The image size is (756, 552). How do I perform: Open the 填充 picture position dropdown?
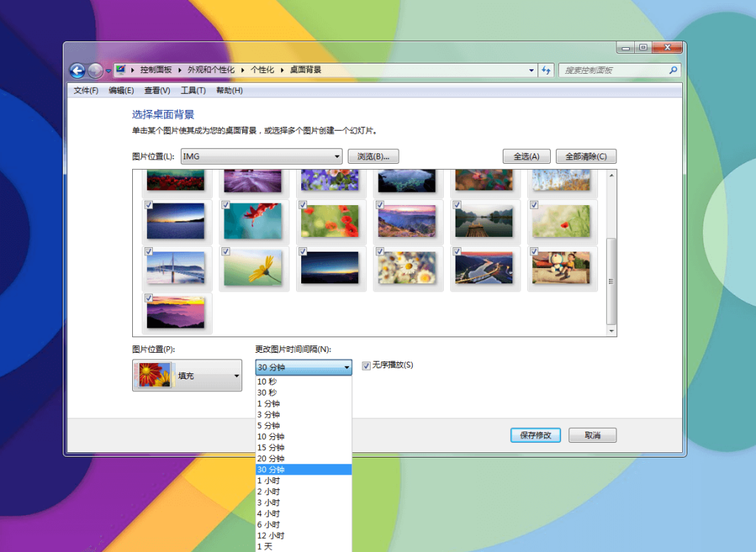pos(187,375)
